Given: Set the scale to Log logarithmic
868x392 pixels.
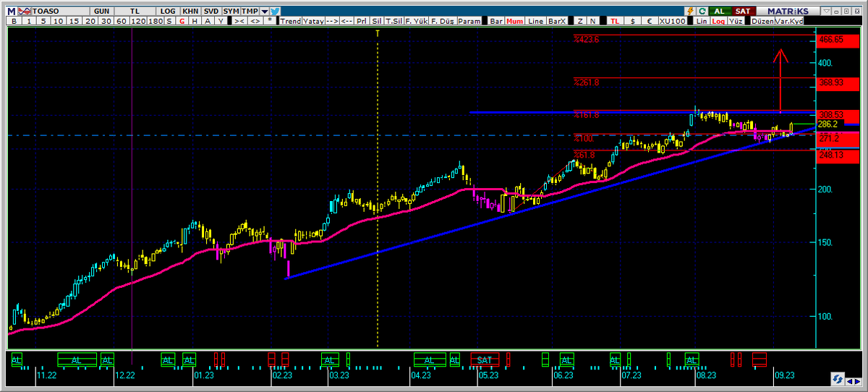Looking at the screenshot, I should [718, 21].
